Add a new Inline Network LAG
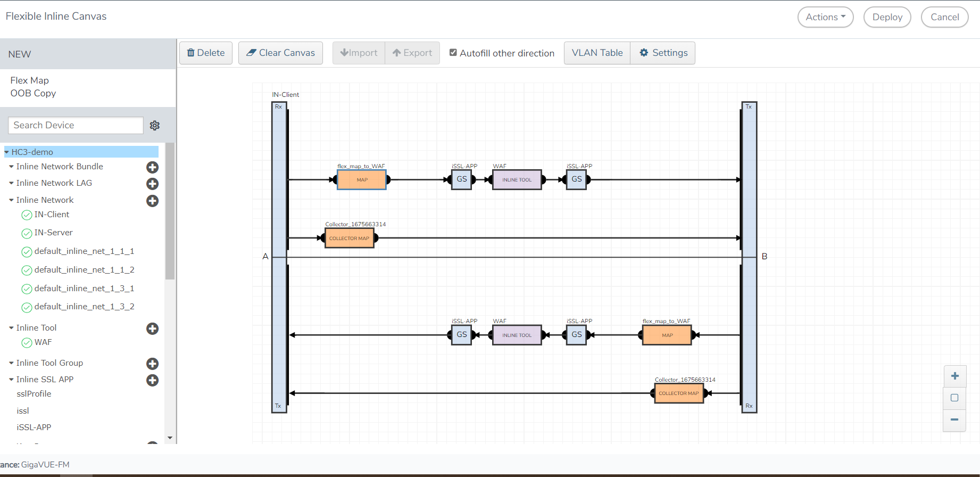This screenshot has height=477, width=980. click(153, 184)
